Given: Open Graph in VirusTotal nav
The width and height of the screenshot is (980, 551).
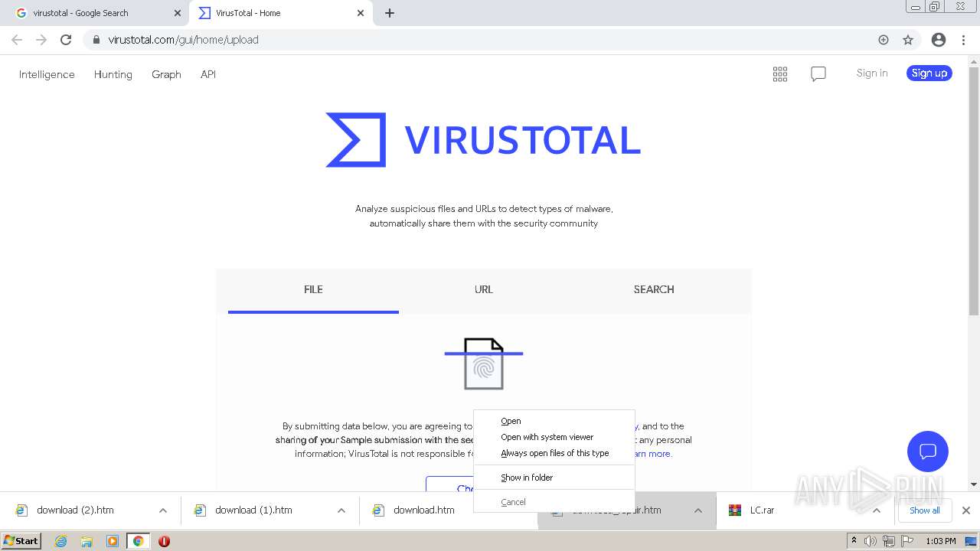Looking at the screenshot, I should (x=166, y=74).
